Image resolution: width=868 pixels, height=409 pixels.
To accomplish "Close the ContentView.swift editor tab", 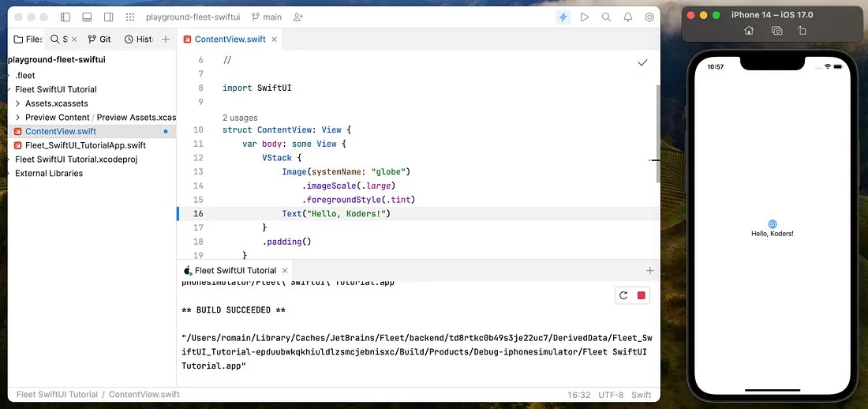I will 274,39.
